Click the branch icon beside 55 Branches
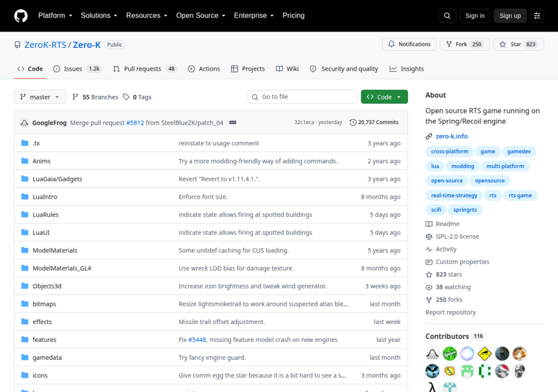558x392 pixels. [x=75, y=97]
